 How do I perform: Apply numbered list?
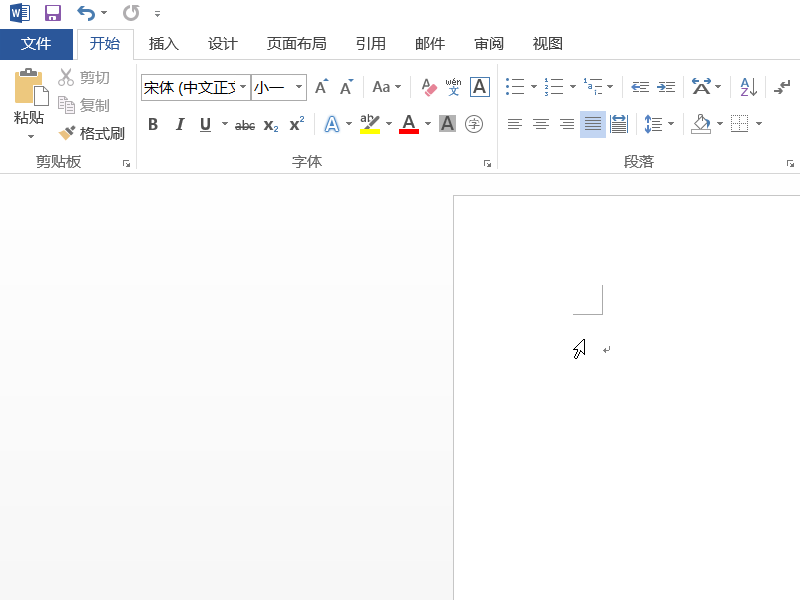554,87
